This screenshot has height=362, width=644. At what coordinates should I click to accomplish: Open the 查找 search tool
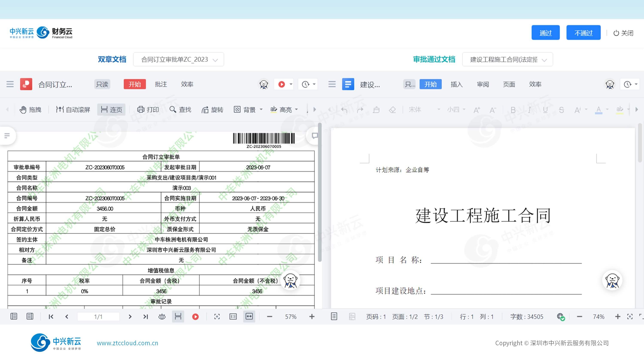[x=180, y=109]
